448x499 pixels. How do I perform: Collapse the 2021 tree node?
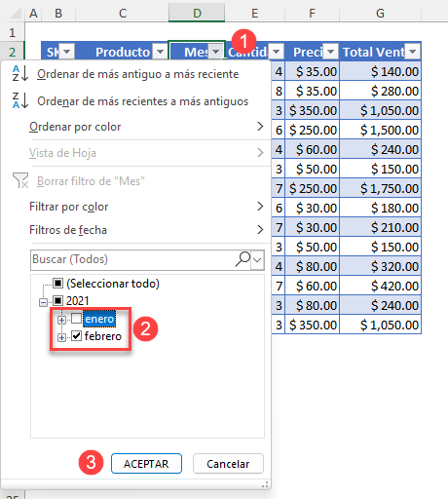click(x=43, y=302)
